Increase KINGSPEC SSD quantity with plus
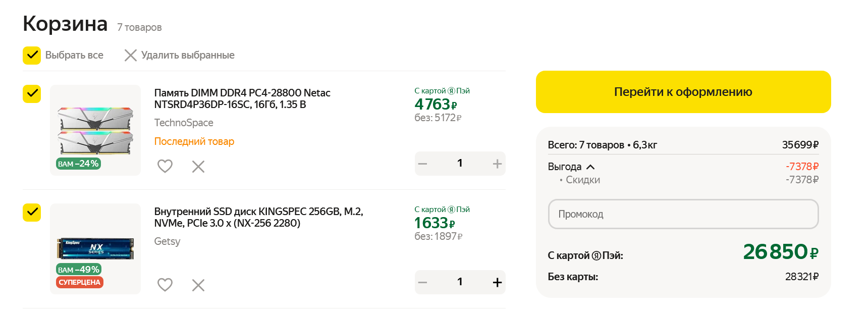The image size is (868, 312). tap(497, 282)
